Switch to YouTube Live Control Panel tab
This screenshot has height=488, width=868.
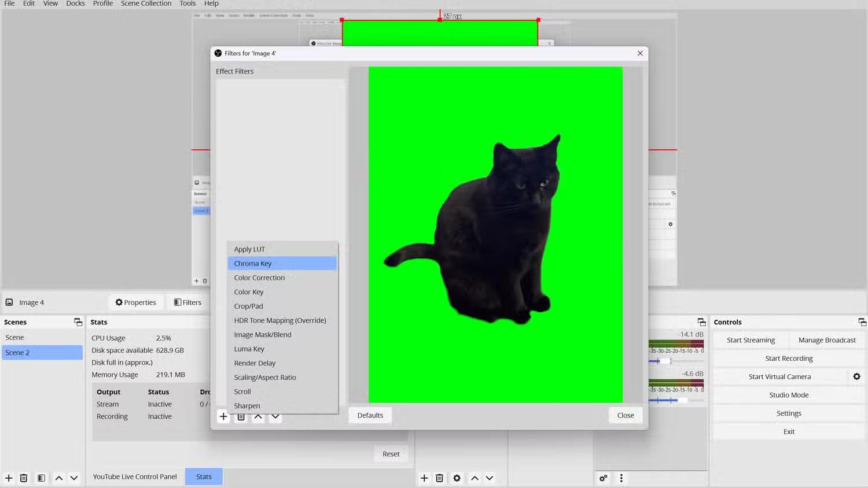[135, 476]
